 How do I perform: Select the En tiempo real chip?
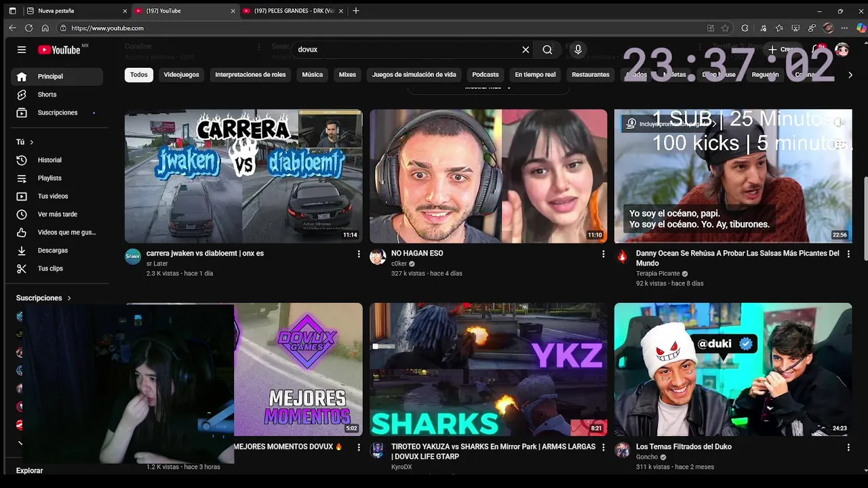[535, 75]
